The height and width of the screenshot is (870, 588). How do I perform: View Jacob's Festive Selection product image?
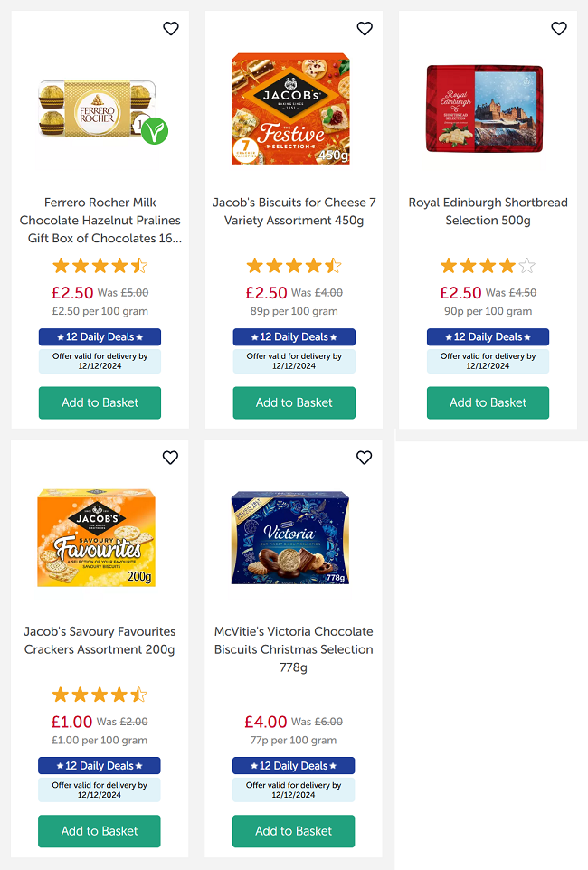point(290,109)
